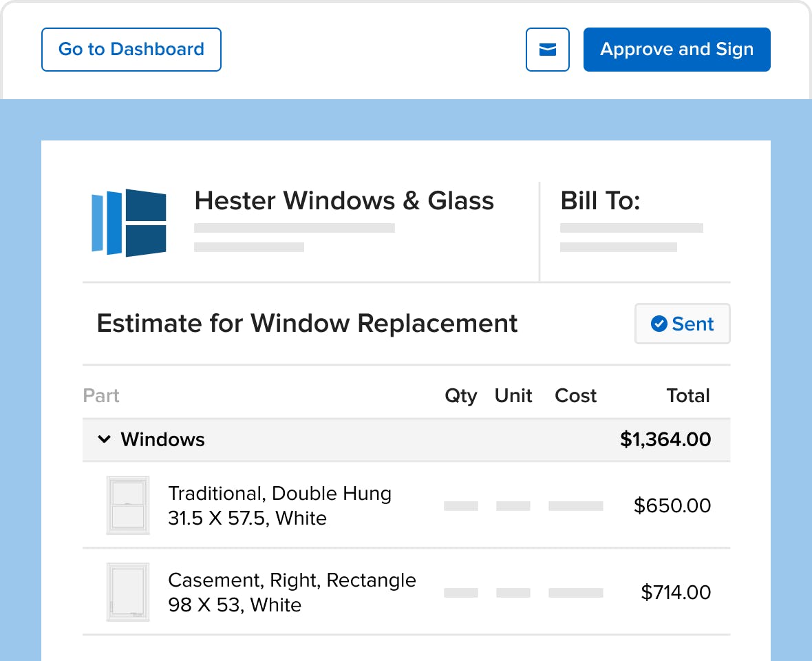
Task: Click the envelope email icon button
Action: (547, 50)
